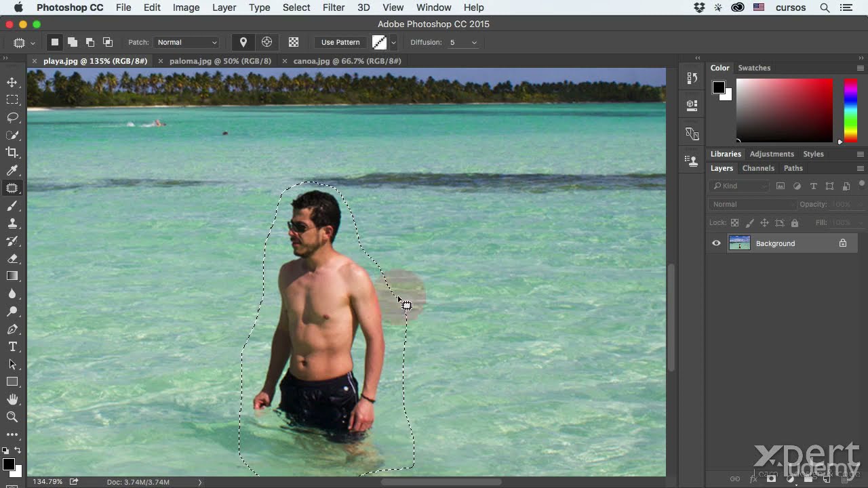Select the History Brush tool

[x=12, y=241]
